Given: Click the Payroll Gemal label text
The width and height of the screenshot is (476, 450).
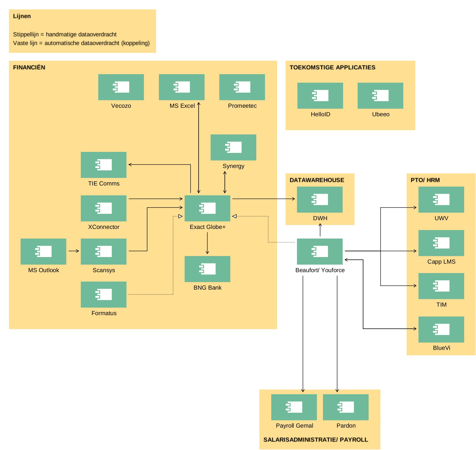Looking at the screenshot, I should 294,426.
